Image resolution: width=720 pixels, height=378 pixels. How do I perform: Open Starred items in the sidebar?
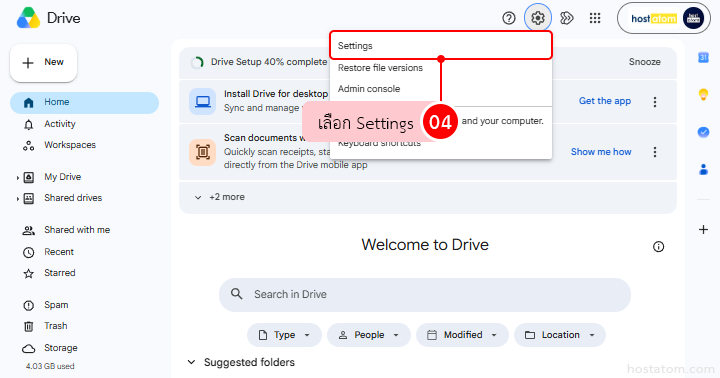[x=60, y=273]
